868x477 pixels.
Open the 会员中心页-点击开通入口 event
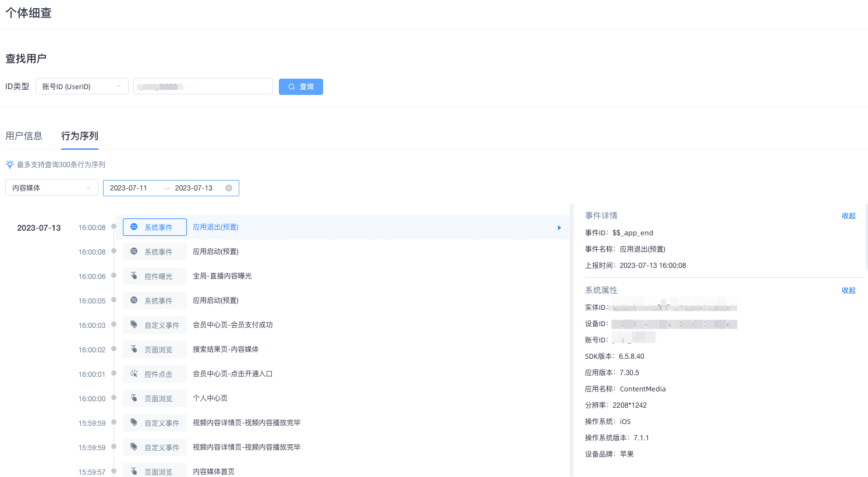233,374
